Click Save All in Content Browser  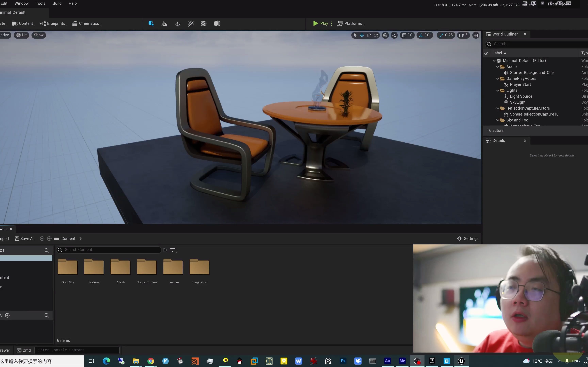click(x=25, y=239)
